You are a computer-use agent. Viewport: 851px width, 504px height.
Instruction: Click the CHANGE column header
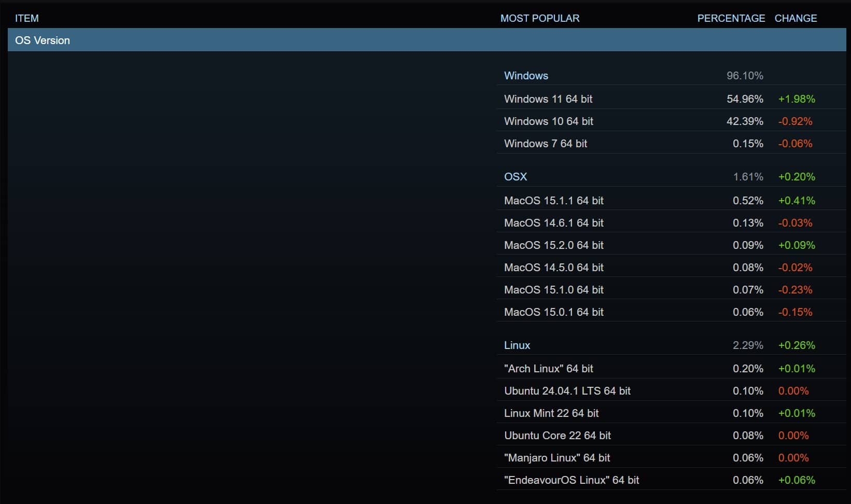796,18
